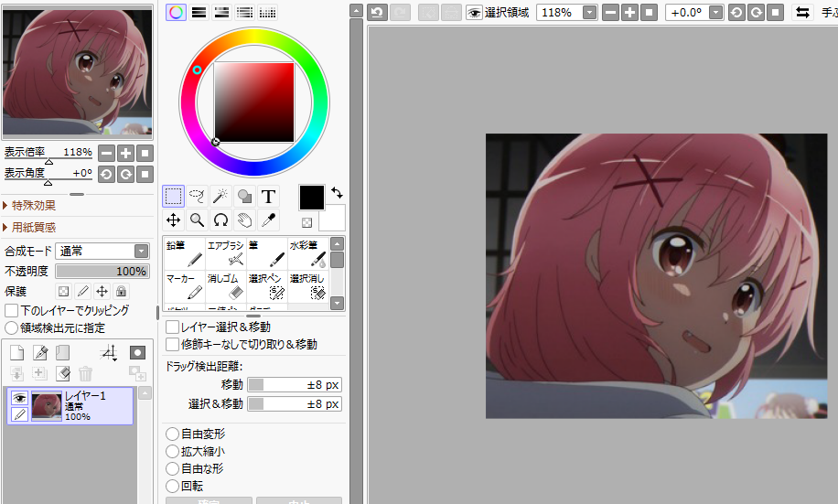The height and width of the screenshot is (504, 838).
Task: Create a new normal layer
Action: [x=17, y=353]
